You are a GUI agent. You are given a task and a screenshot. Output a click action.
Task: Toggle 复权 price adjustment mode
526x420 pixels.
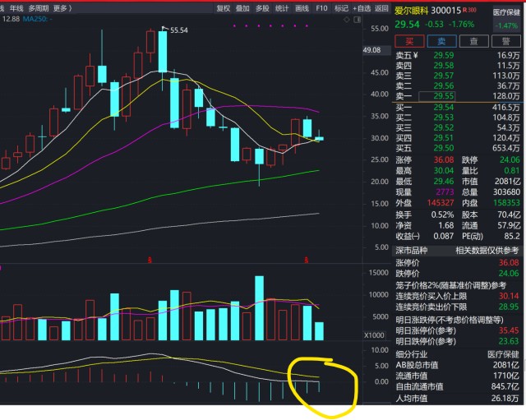tap(224, 8)
